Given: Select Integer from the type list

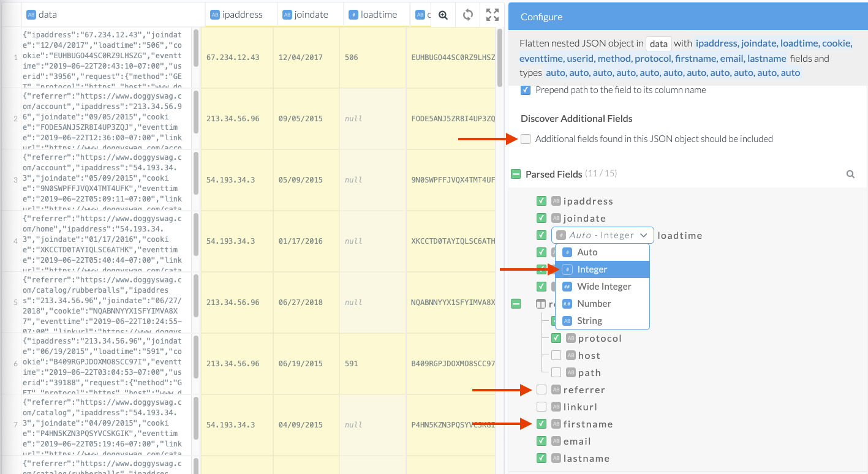Looking at the screenshot, I should [592, 269].
